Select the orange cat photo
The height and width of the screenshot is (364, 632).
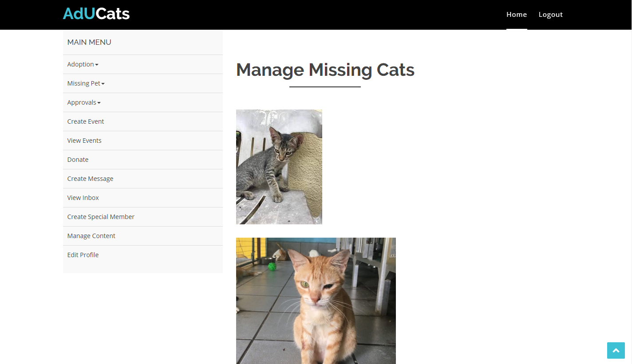[316, 301]
